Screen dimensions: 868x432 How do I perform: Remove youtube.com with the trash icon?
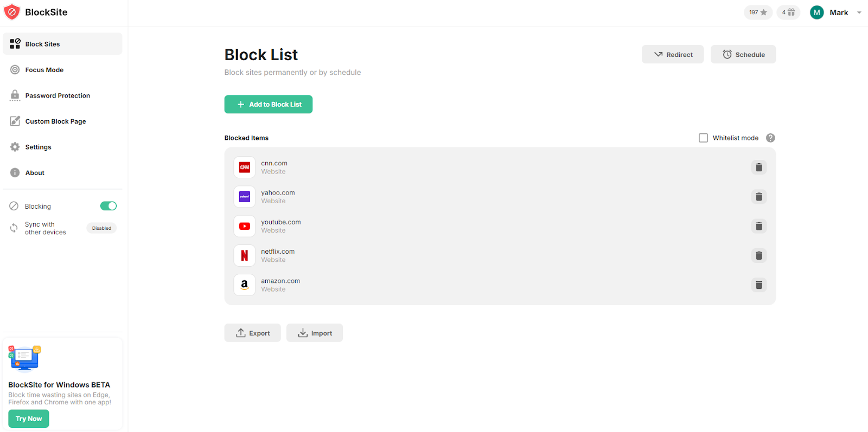(x=759, y=226)
